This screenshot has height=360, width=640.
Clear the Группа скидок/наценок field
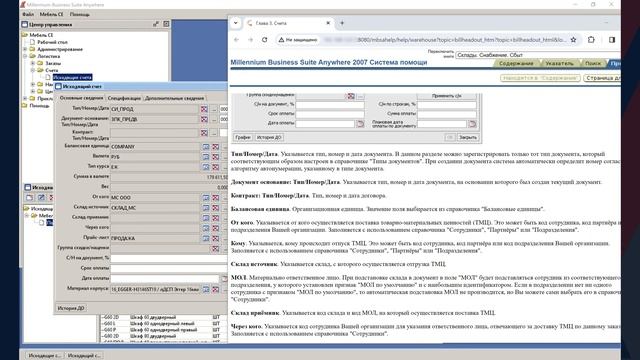tap(215, 249)
